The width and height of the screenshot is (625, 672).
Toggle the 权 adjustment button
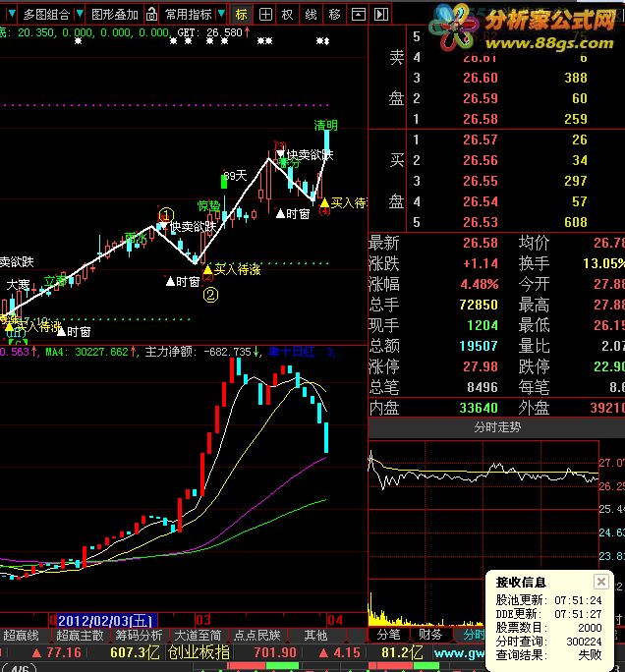(x=288, y=15)
